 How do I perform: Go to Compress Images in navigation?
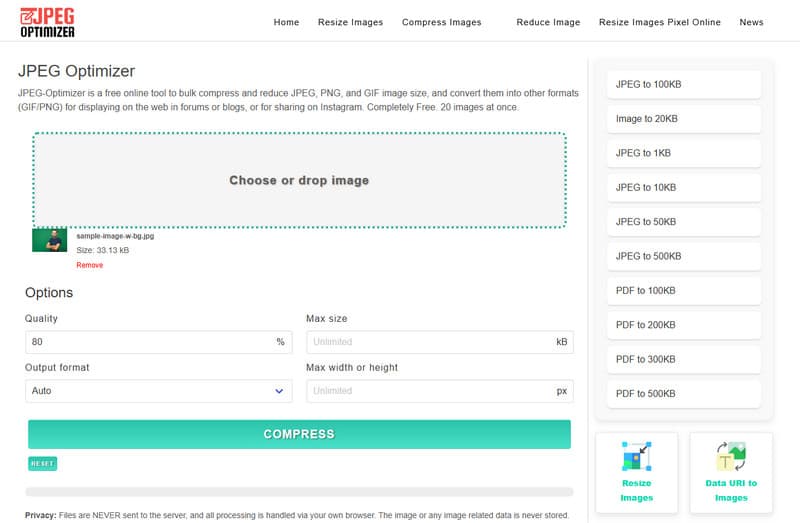coord(441,22)
